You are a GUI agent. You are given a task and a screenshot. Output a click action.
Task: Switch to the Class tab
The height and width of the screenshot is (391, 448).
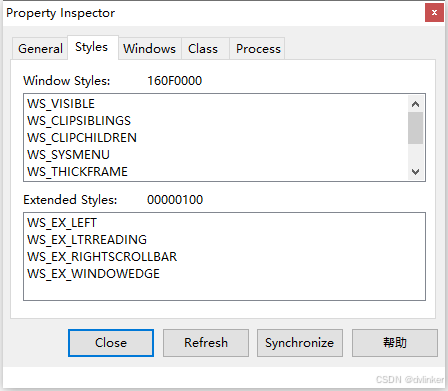point(205,49)
